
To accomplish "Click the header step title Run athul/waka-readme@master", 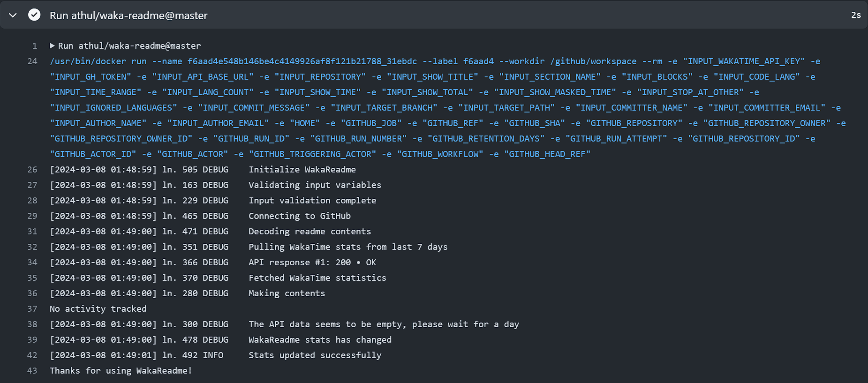I will click(x=128, y=15).
